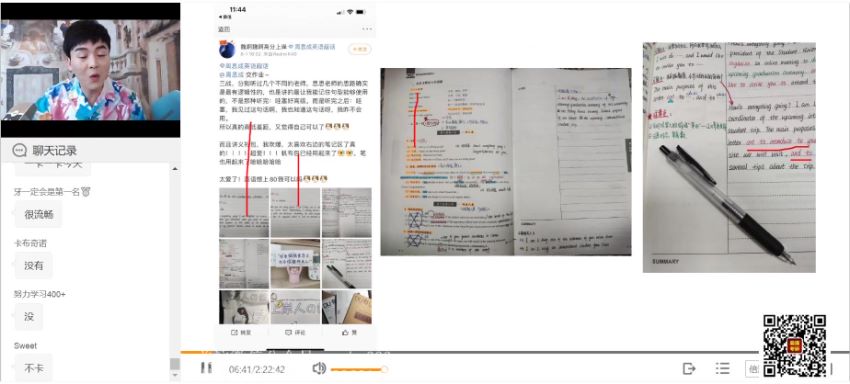Click the @周思成 mention link
This screenshot has width=850, height=384.
click(230, 74)
